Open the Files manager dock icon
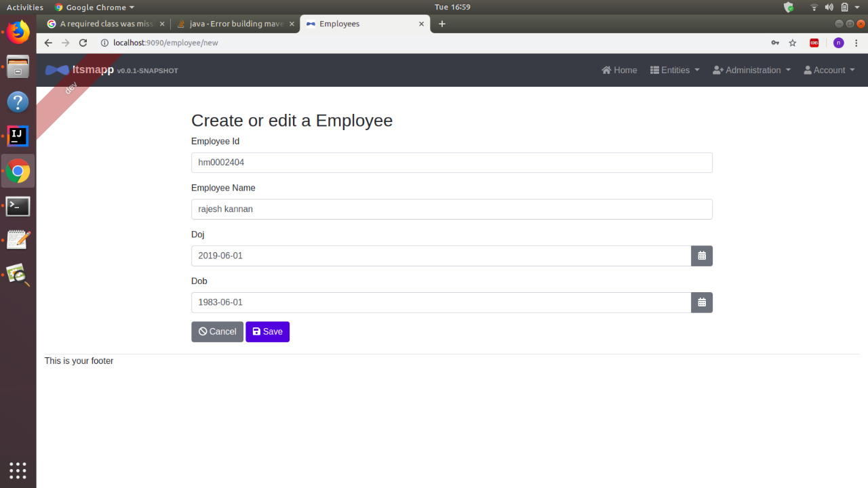This screenshot has width=868, height=488. click(x=18, y=67)
